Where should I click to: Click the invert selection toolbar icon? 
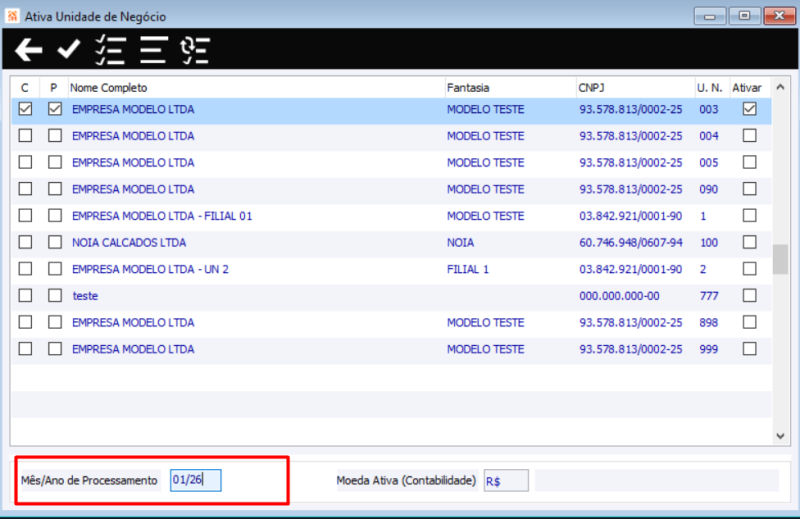[194, 50]
